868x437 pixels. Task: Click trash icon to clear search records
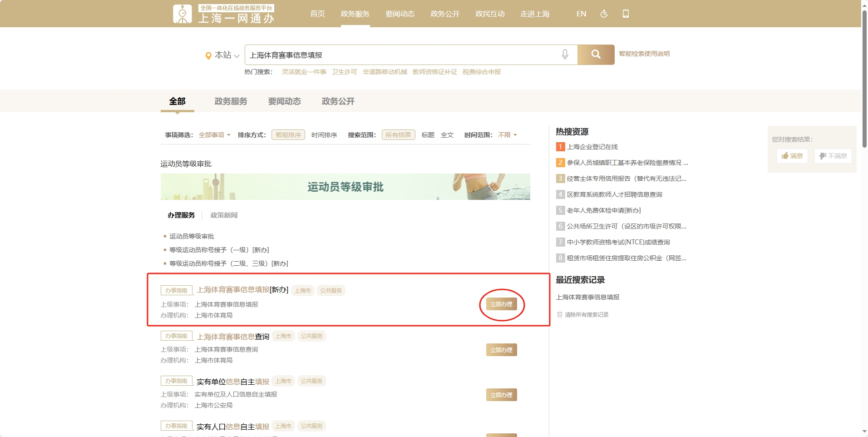coord(560,314)
